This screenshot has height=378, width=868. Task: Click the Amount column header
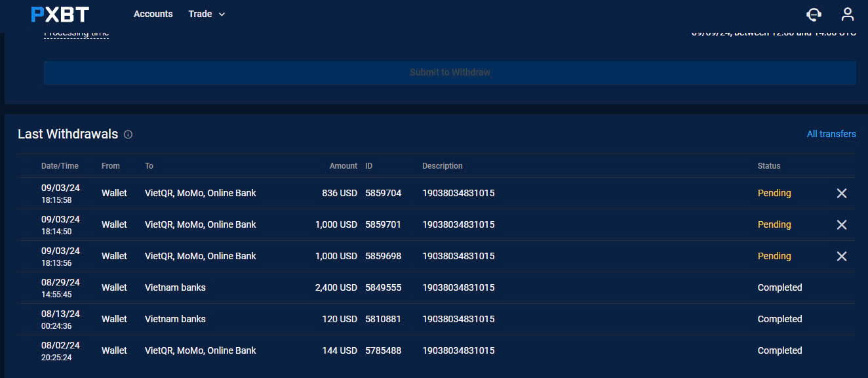344,166
